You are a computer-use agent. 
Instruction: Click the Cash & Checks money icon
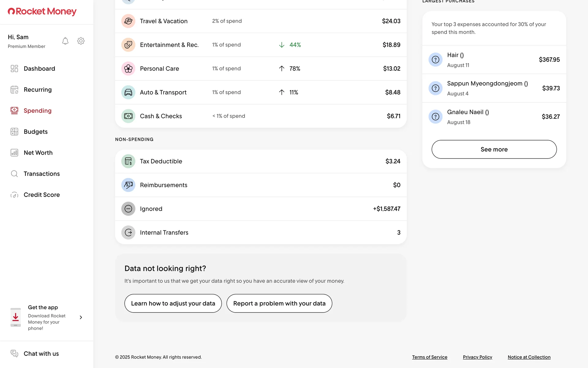tap(128, 116)
